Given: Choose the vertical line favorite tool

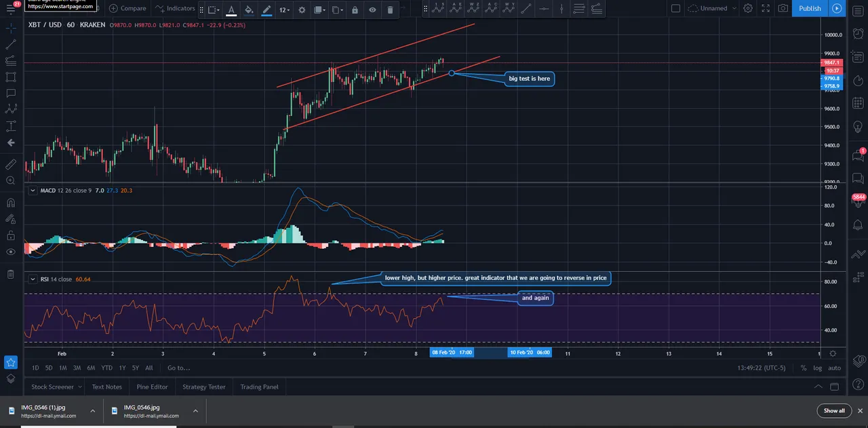Looking at the screenshot, I should point(561,9).
